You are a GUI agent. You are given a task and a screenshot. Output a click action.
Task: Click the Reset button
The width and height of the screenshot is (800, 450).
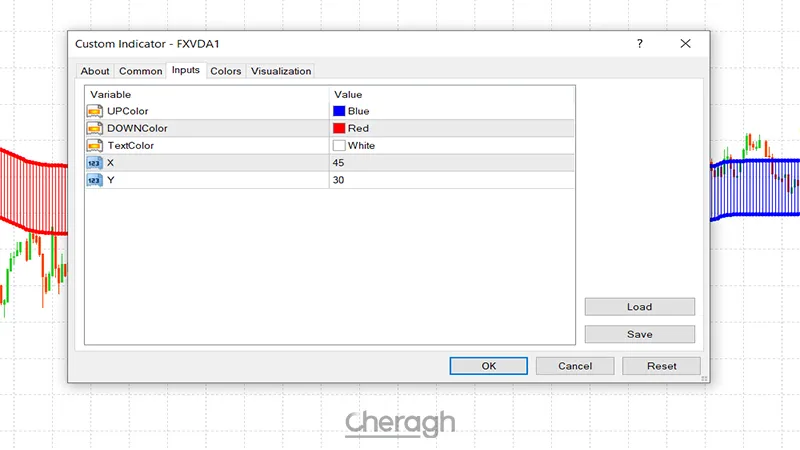point(661,366)
